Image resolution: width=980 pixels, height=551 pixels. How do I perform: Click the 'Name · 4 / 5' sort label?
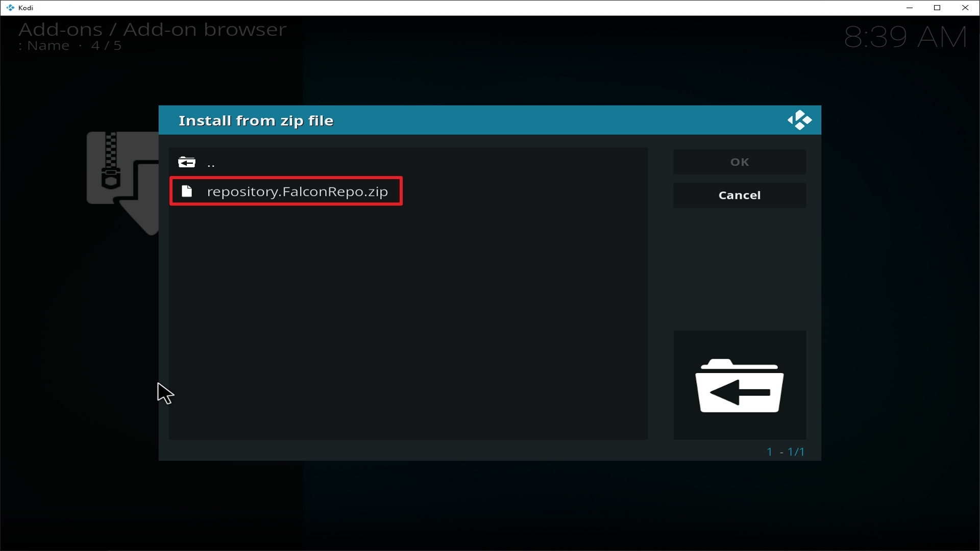click(x=70, y=46)
